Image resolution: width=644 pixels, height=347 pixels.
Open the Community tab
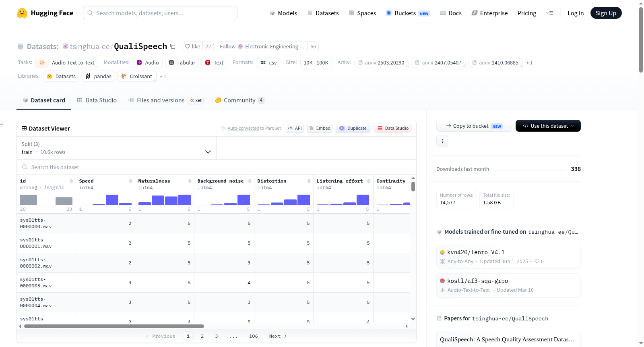click(x=240, y=100)
